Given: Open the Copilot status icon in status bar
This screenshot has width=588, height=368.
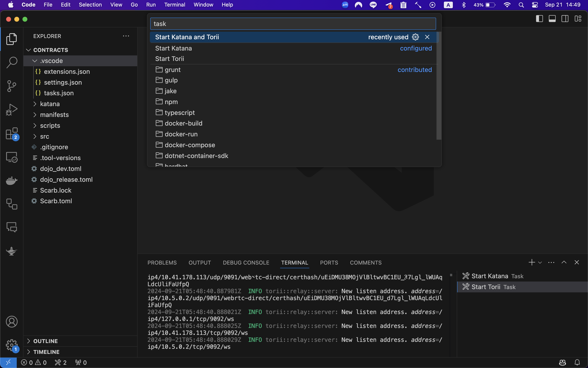Looking at the screenshot, I should pos(562,363).
